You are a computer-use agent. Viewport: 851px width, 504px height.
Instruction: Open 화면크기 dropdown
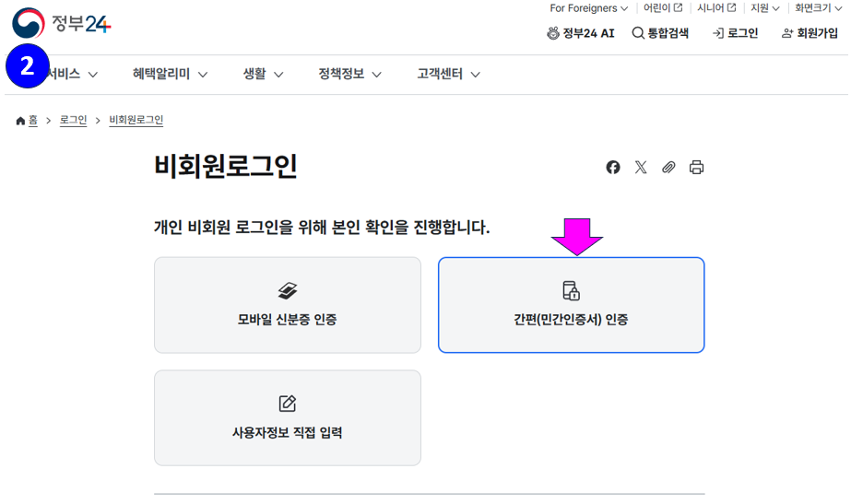[x=818, y=8]
